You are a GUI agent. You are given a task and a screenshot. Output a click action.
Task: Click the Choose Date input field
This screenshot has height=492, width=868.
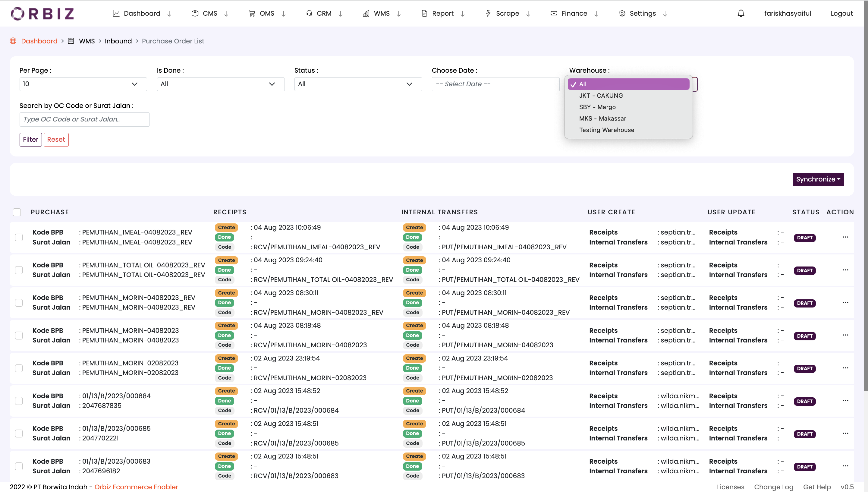(x=495, y=84)
